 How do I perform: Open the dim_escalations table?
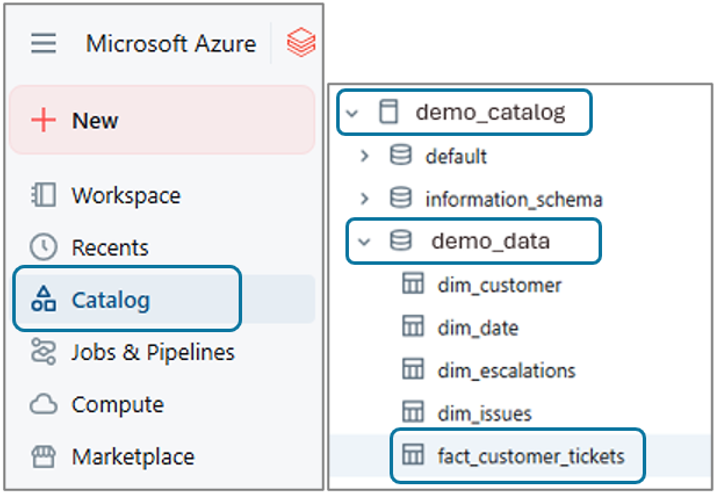pyautogui.click(x=506, y=370)
